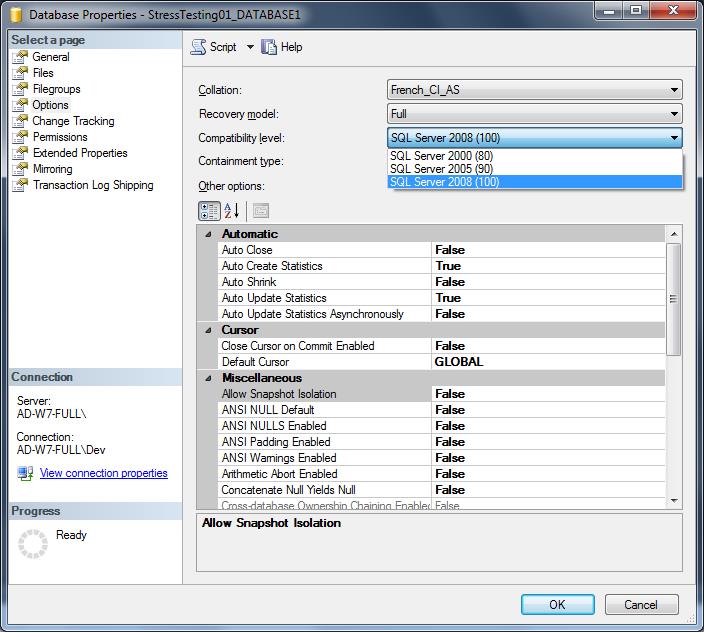Select Auto Update Statistics Asynchronously row
704x632 pixels.
click(x=441, y=314)
